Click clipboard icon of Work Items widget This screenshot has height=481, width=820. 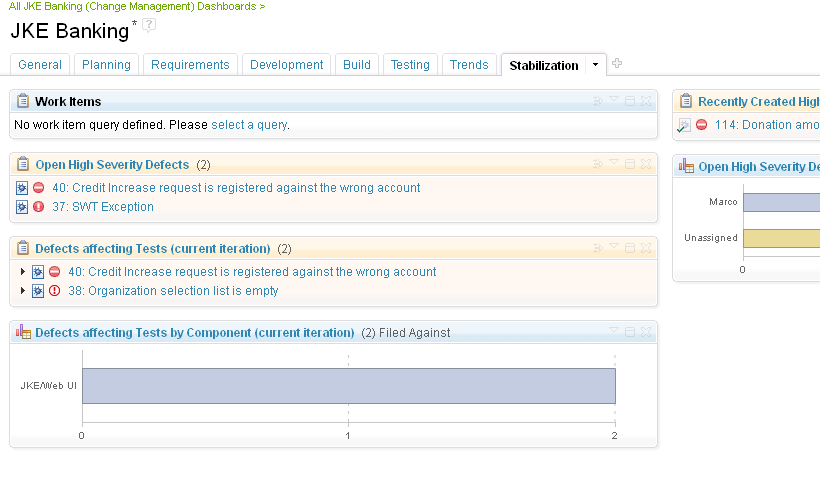(x=23, y=101)
